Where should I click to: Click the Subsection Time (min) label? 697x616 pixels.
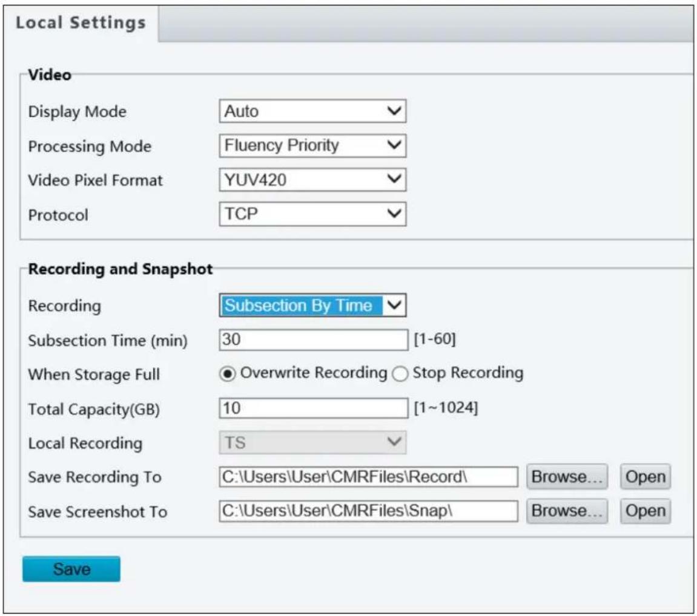pyautogui.click(x=108, y=341)
